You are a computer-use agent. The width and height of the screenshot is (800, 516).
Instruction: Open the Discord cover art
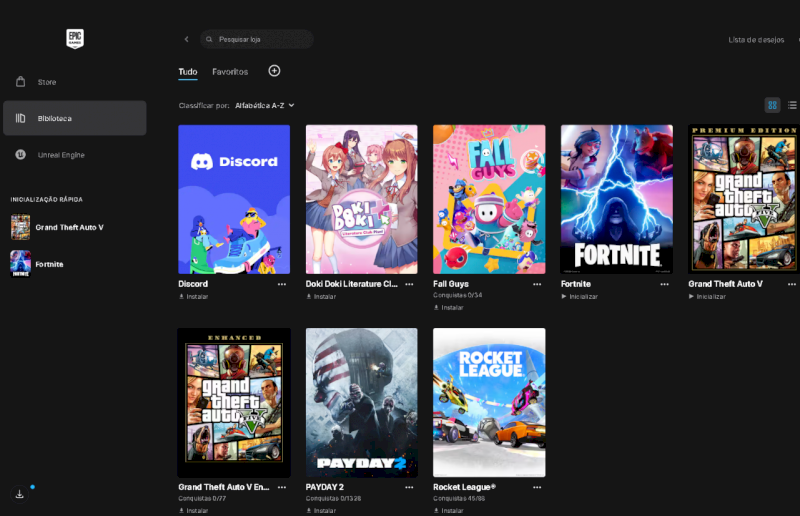pos(234,200)
